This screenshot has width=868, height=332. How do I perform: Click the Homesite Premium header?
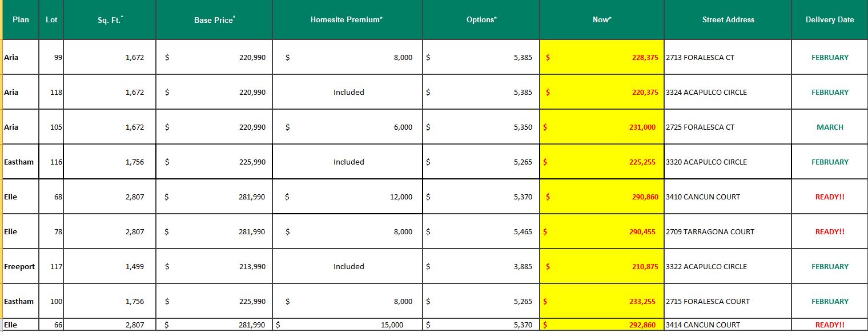[x=347, y=19]
